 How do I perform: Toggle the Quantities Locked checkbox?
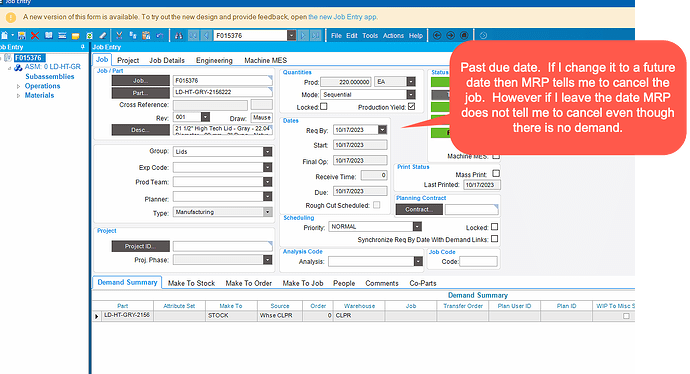pyautogui.click(x=324, y=106)
